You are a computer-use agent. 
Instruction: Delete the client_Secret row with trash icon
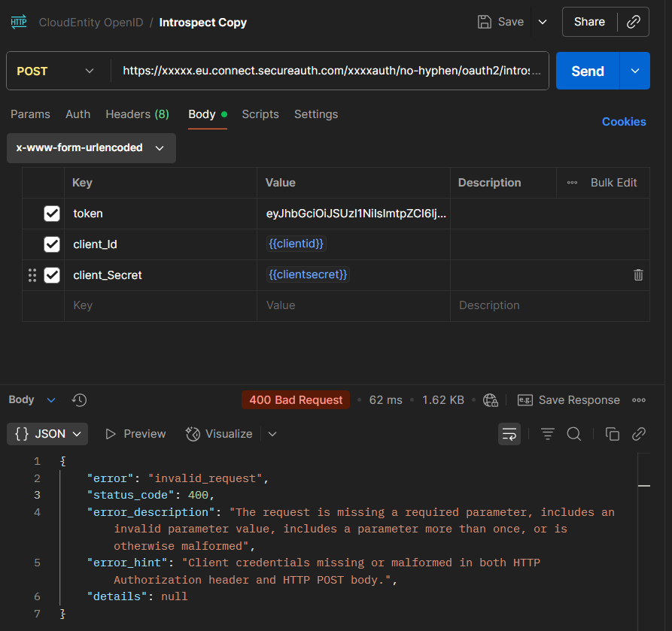click(638, 275)
